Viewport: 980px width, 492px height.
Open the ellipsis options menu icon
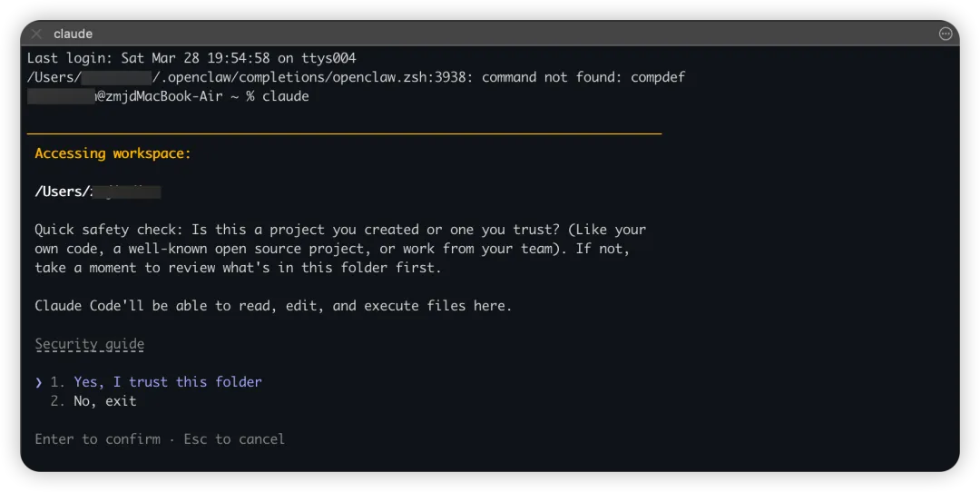tap(946, 34)
